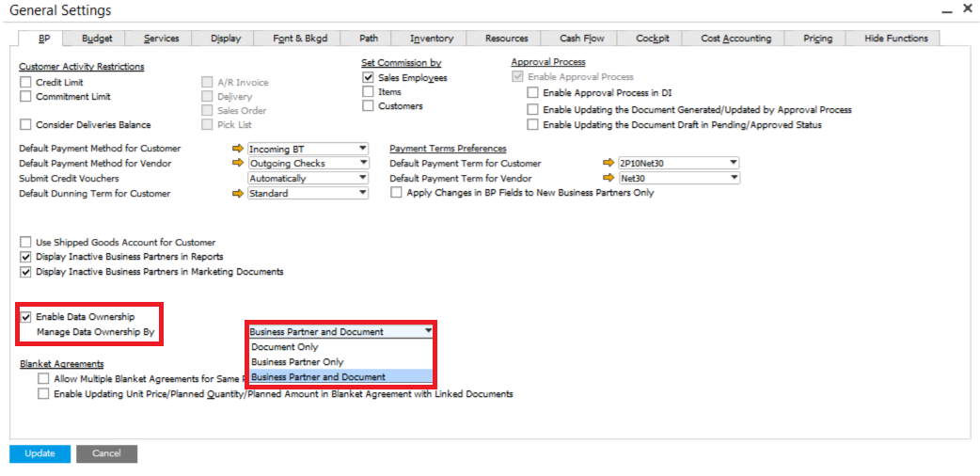Enable Use Shipped Goods Account for Customer
The width and height of the screenshot is (980, 476).
click(x=26, y=243)
